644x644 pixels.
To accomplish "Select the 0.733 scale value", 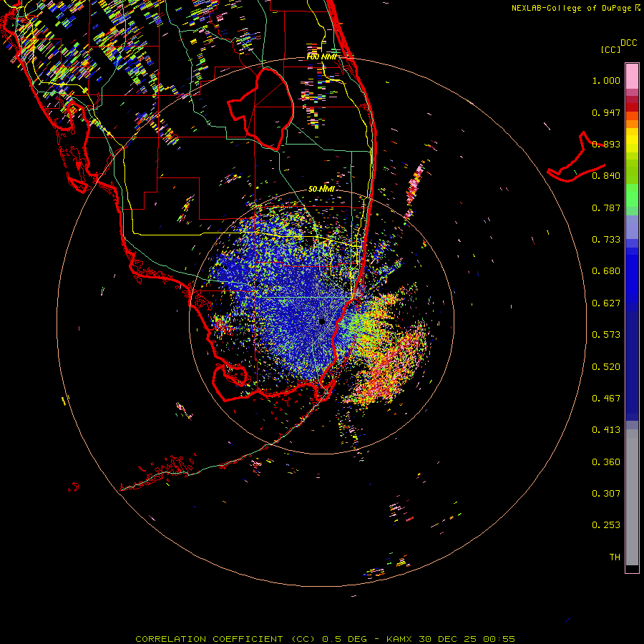I will [606, 240].
